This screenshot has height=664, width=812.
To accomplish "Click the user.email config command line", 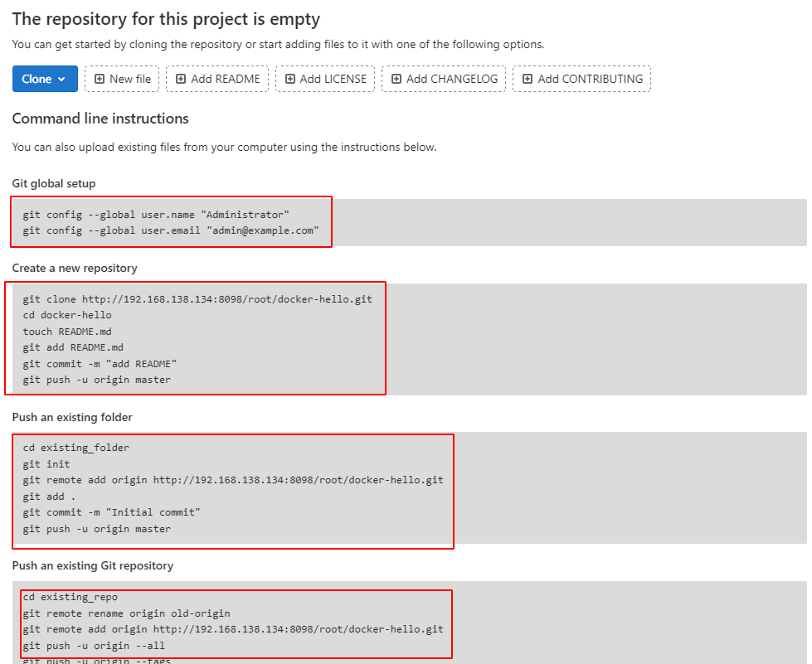I will point(171,230).
